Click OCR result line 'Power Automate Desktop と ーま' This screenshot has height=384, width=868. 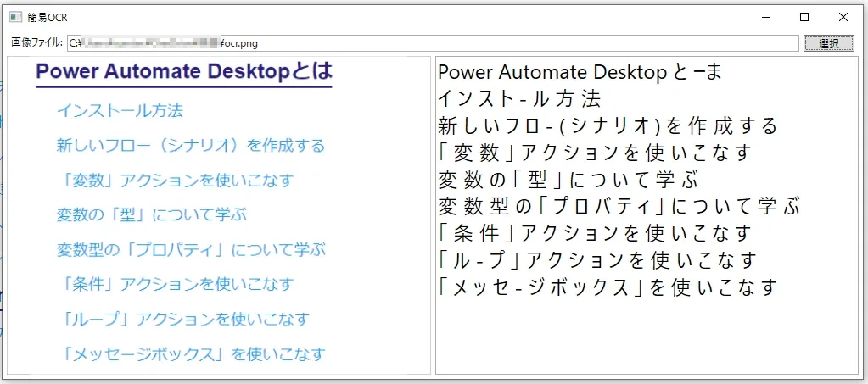pos(580,72)
